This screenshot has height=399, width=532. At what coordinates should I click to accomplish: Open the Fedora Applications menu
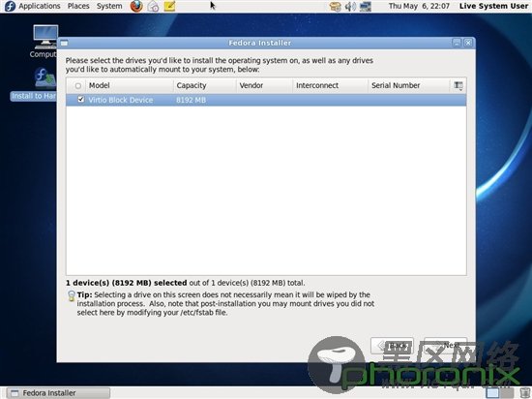coord(39,6)
